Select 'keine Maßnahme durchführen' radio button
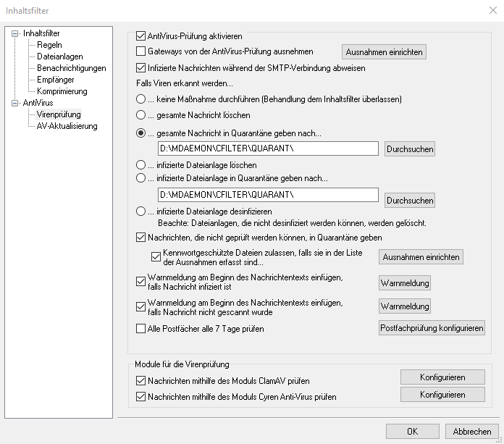Image resolution: width=504 pixels, height=444 pixels. (x=141, y=99)
